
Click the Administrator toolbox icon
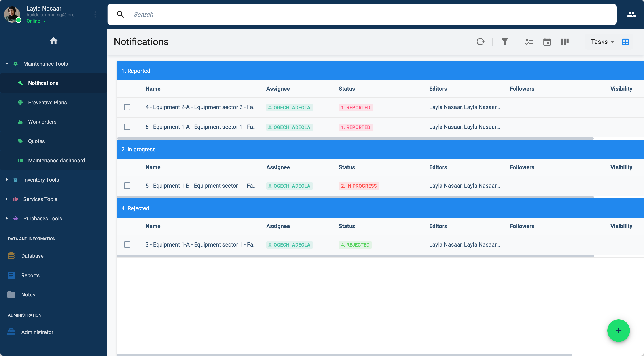click(x=11, y=332)
